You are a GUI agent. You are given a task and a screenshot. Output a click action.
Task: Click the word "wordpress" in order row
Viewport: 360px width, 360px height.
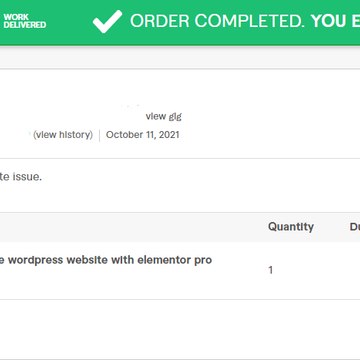click(35, 260)
